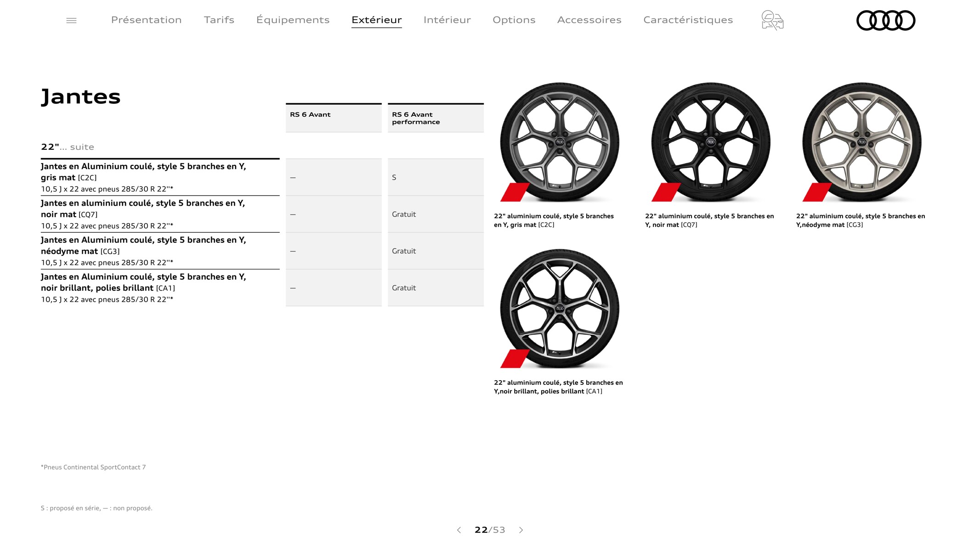Switch to the Équipements tab
The image size is (980, 551).
293,20
